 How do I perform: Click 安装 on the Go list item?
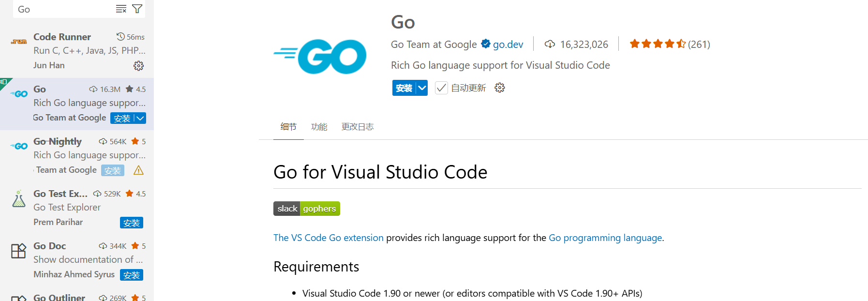(x=122, y=118)
